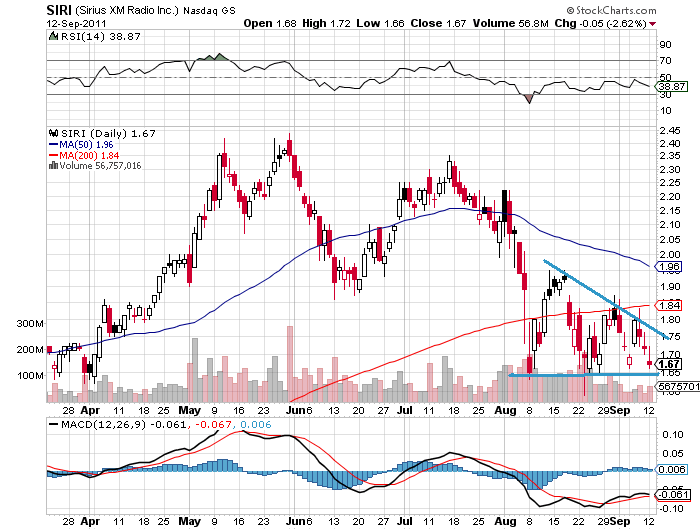Viewport: 700px width, 530px height.
Task: Click the 100M volume axis label
Action: coord(30,375)
